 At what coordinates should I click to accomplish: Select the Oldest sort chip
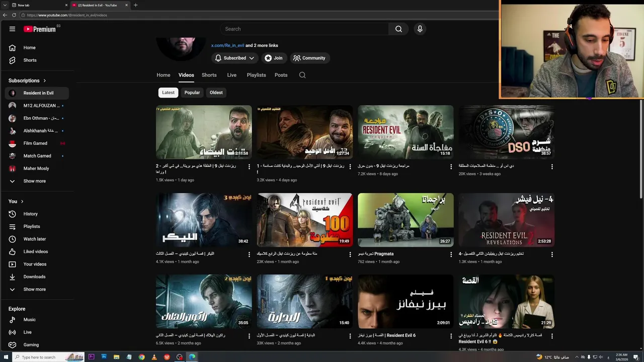coord(216,93)
